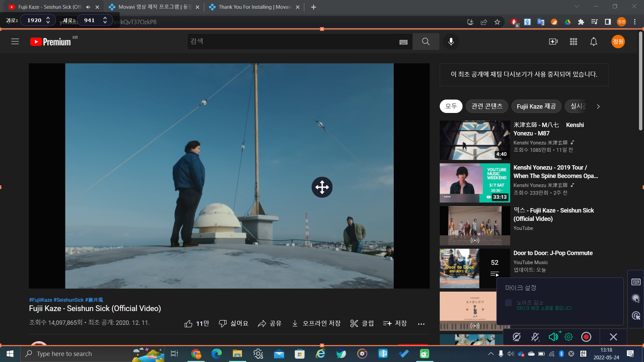
Task: Open more actions three-dot menu below video
Action: (x=421, y=324)
